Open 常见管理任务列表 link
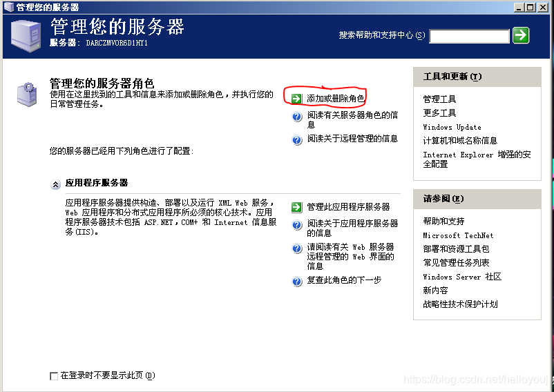Viewport: 554px width, 392px height. [x=456, y=262]
